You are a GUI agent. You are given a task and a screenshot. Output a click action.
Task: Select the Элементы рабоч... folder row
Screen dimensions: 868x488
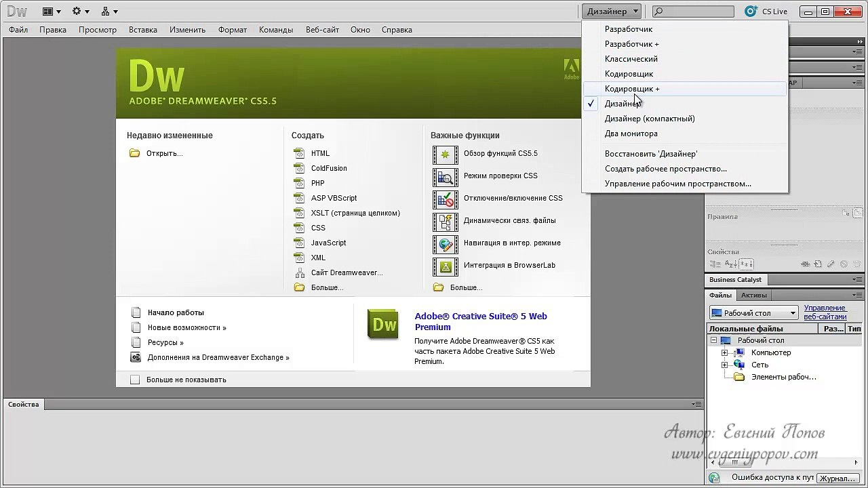point(783,377)
